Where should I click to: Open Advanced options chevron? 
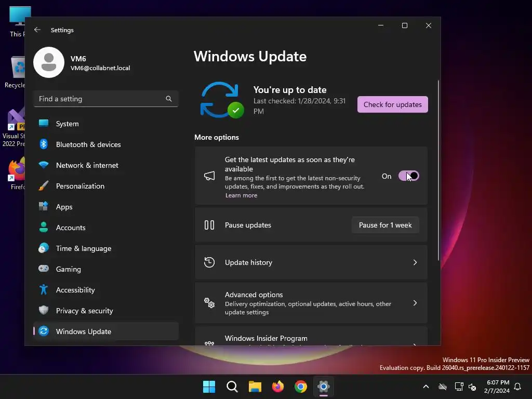coord(415,303)
